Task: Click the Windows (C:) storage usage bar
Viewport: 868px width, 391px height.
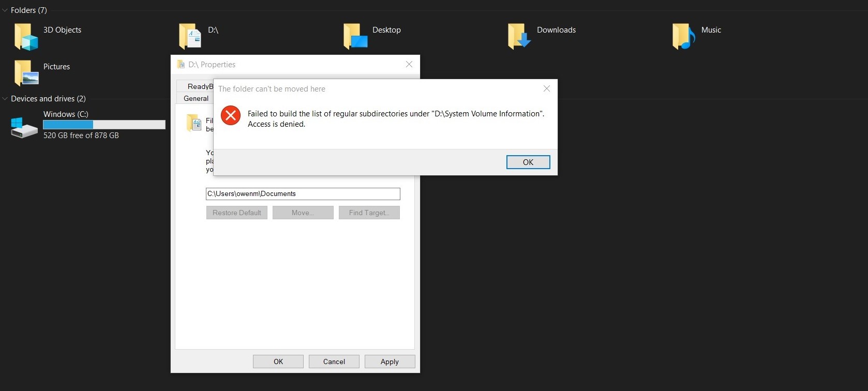Action: click(x=104, y=125)
